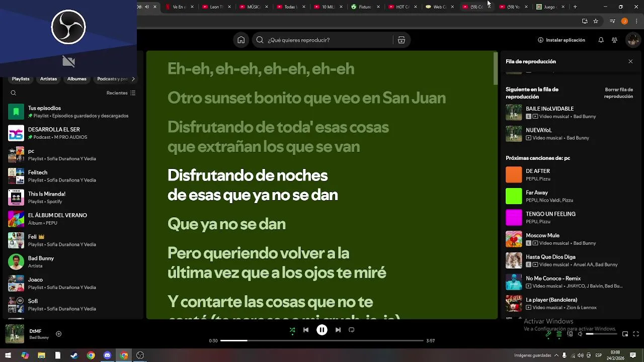Open This Is Miranda! playlist
This screenshot has width=644, height=362.
tap(72, 198)
